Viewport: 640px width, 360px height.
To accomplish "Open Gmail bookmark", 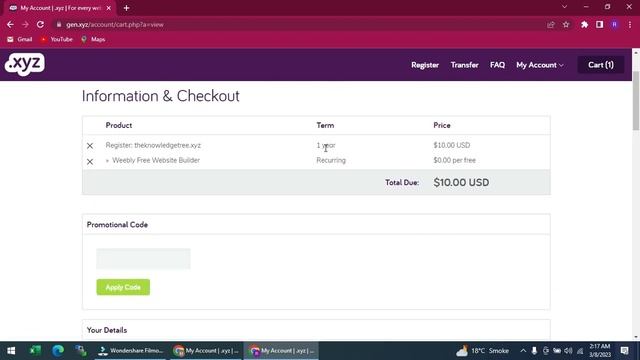I will click(20, 39).
